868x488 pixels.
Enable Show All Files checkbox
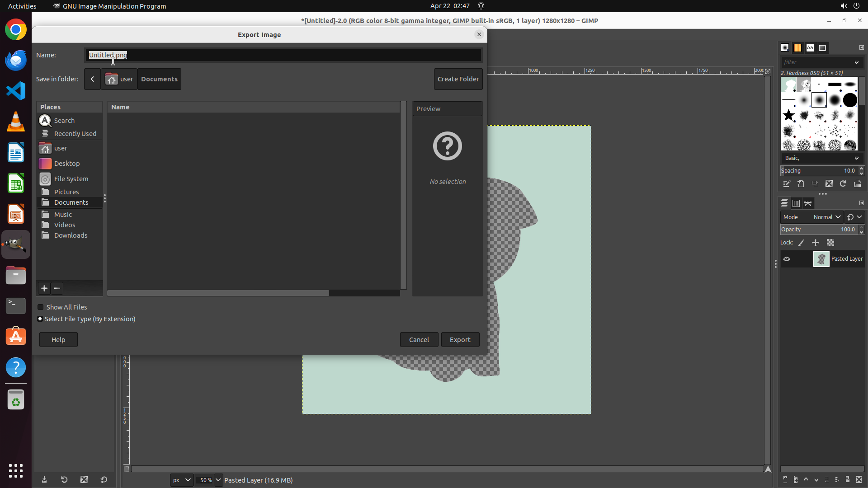click(41, 307)
